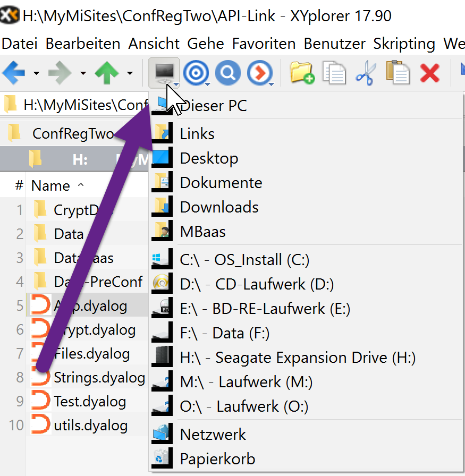Expand the Forward button history dropdown arrow
The width and height of the screenshot is (465, 476).
click(83, 73)
